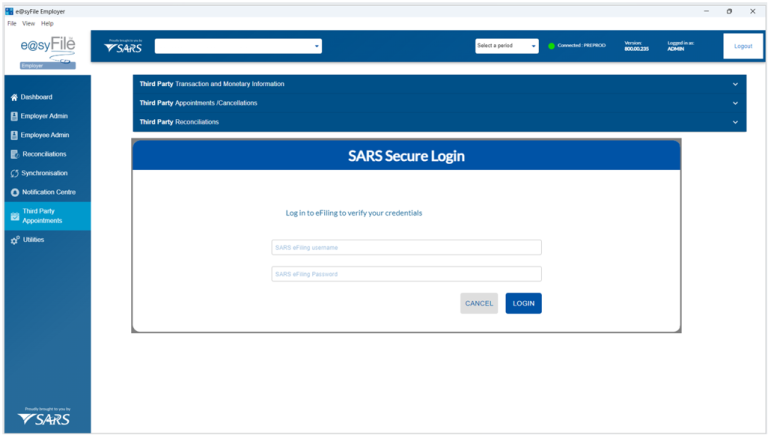Click the e@syFile Employer logo
This screenshot has height=435, width=768.
coord(48,52)
